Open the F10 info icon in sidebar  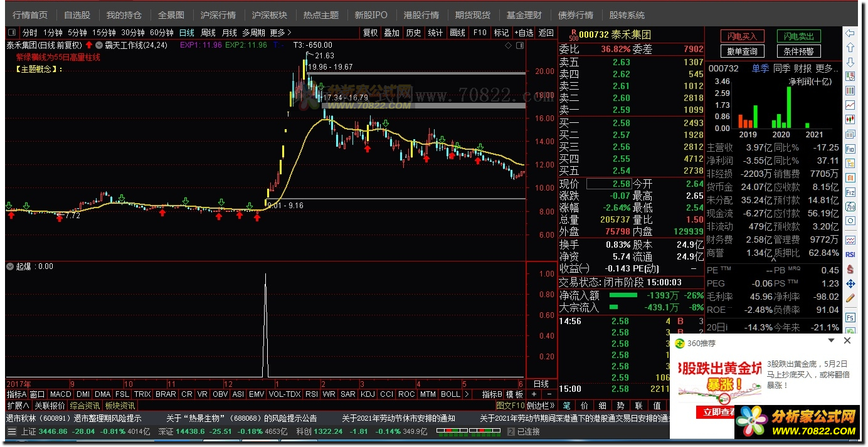(850, 149)
